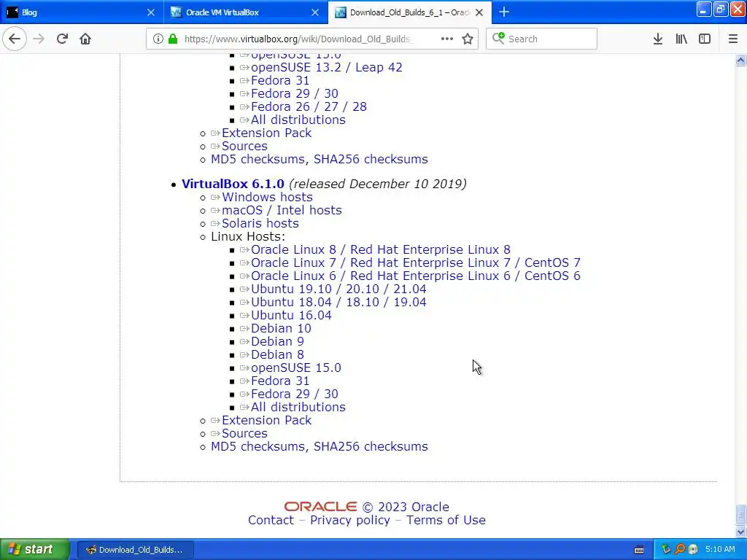Close the Blog tab
Viewport: 747px width, 560px height.
click(150, 12)
